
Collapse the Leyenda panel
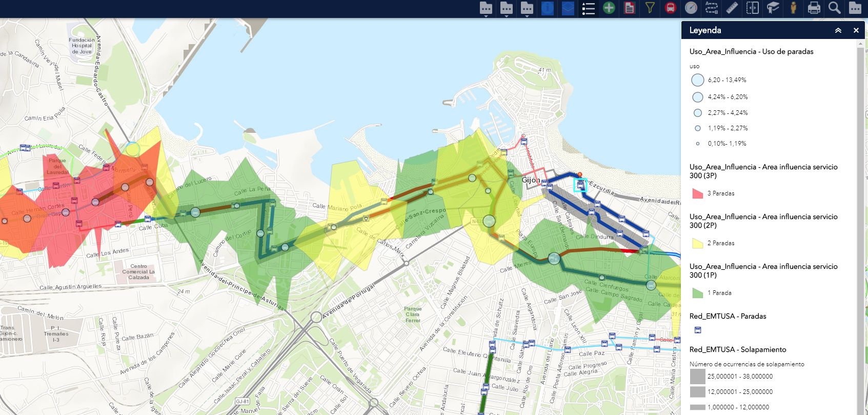click(838, 30)
